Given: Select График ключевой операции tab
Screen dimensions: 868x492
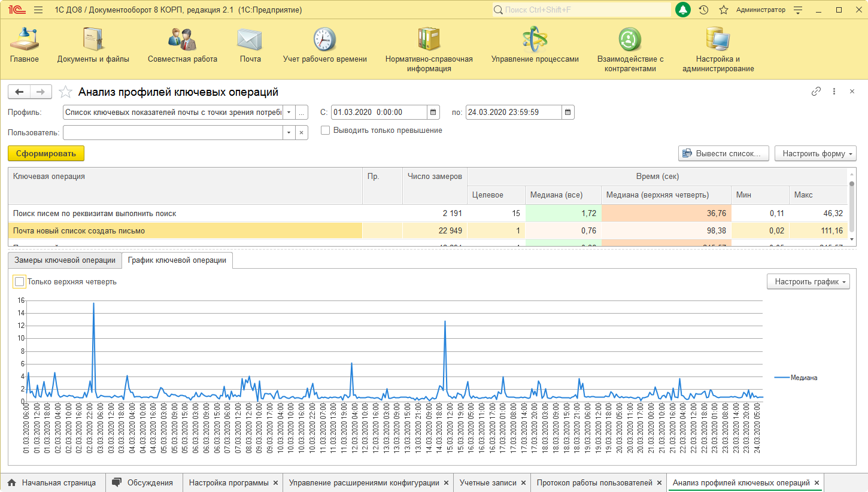Looking at the screenshot, I should point(177,260).
